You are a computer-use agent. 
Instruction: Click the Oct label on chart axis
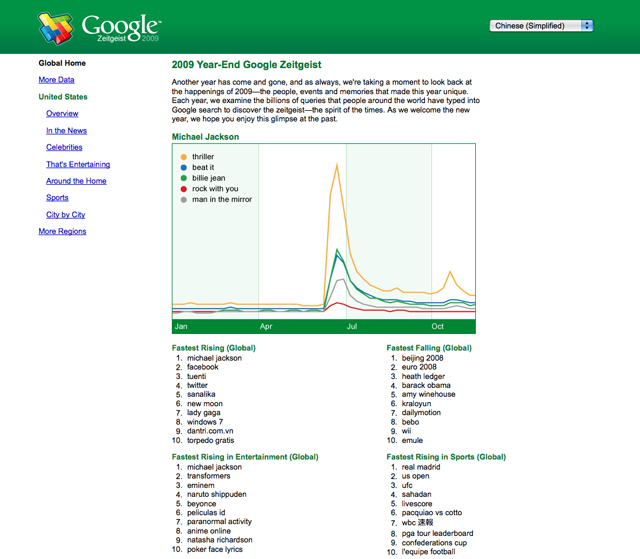pyautogui.click(x=438, y=326)
